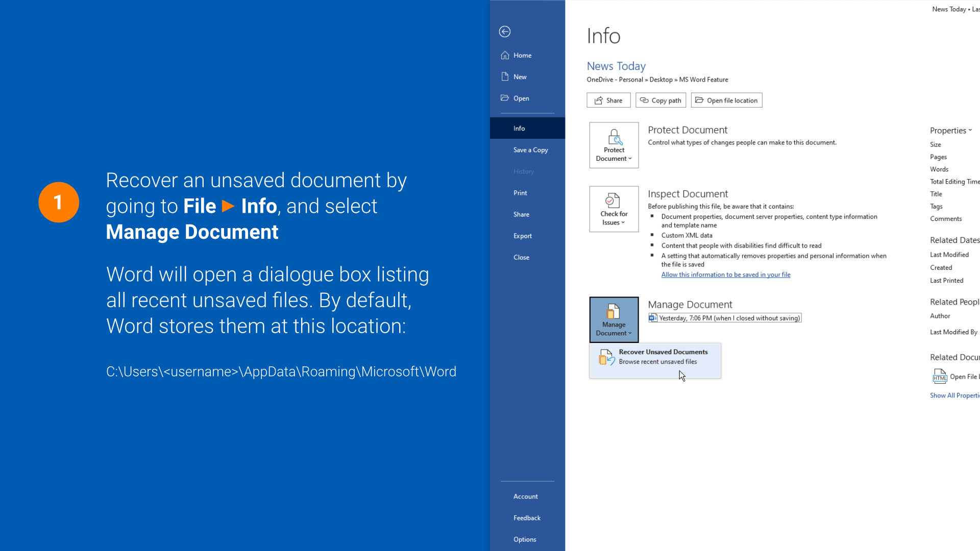The width and height of the screenshot is (980, 551).
Task: Click the Show All Properties link
Action: [x=954, y=395]
